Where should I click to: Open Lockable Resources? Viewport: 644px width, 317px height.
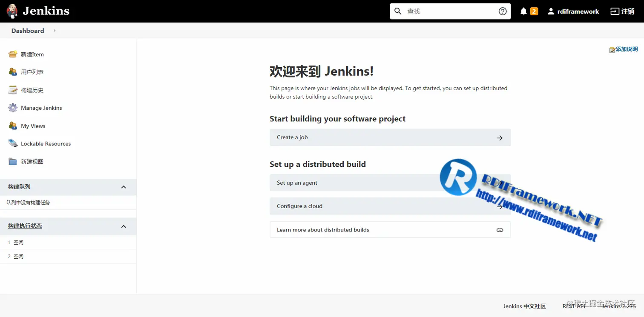click(x=46, y=143)
